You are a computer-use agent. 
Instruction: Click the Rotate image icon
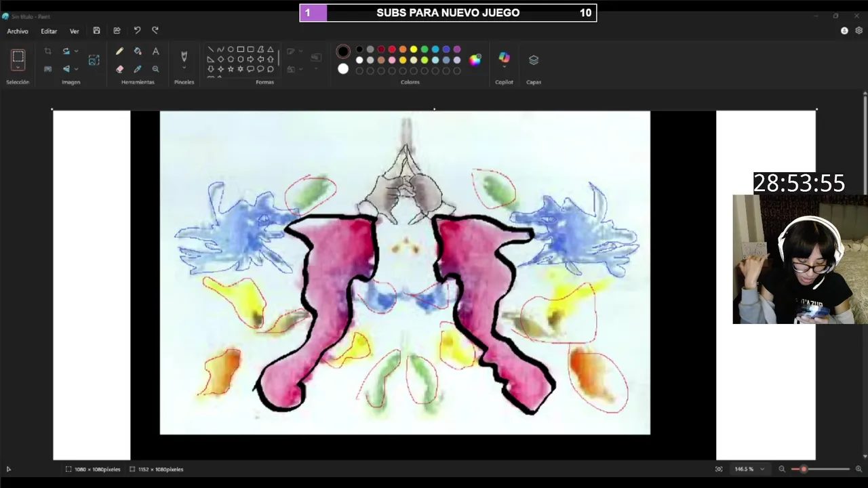[66, 52]
